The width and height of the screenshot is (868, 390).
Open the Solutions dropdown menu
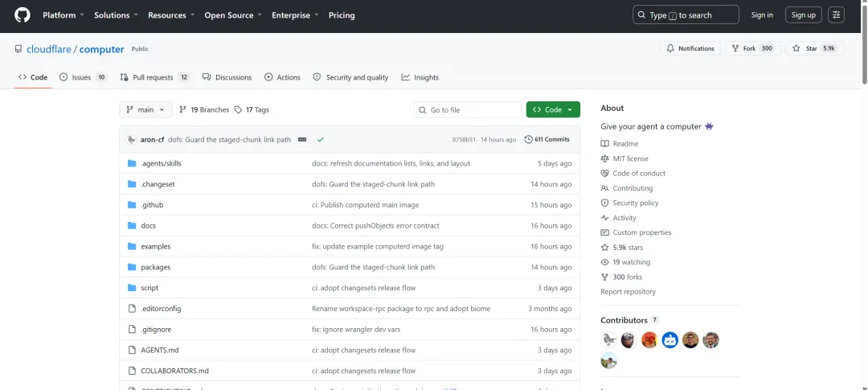[116, 15]
